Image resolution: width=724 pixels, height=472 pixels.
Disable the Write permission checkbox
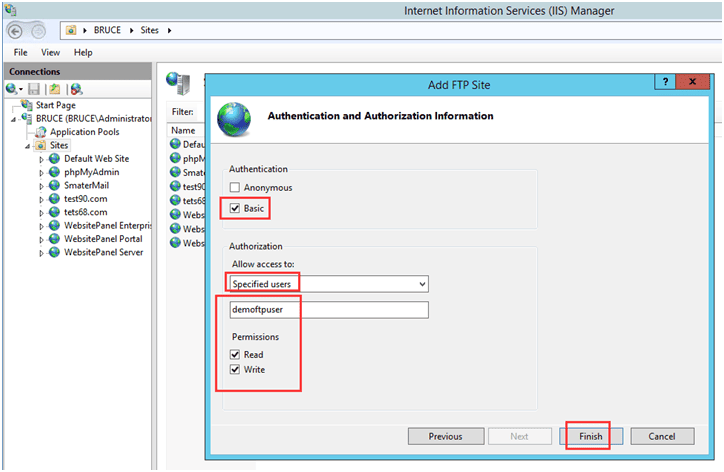(x=234, y=370)
